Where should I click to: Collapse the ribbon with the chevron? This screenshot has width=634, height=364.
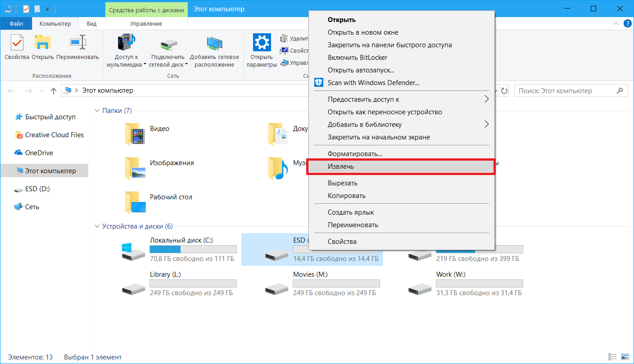tap(616, 23)
